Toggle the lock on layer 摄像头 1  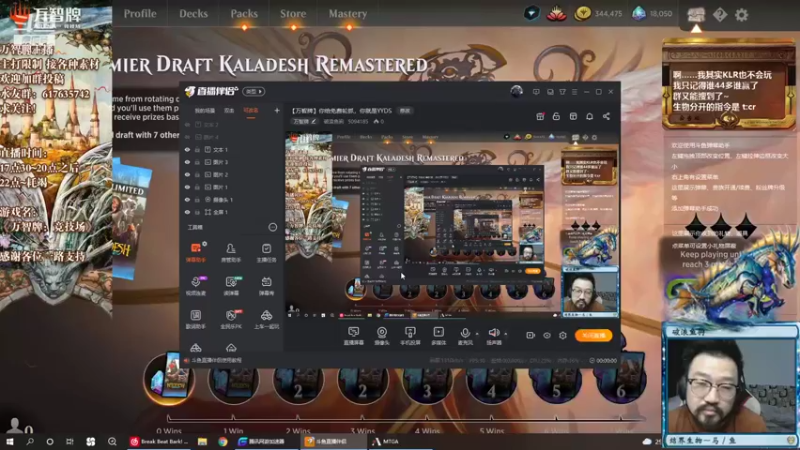tap(197, 199)
